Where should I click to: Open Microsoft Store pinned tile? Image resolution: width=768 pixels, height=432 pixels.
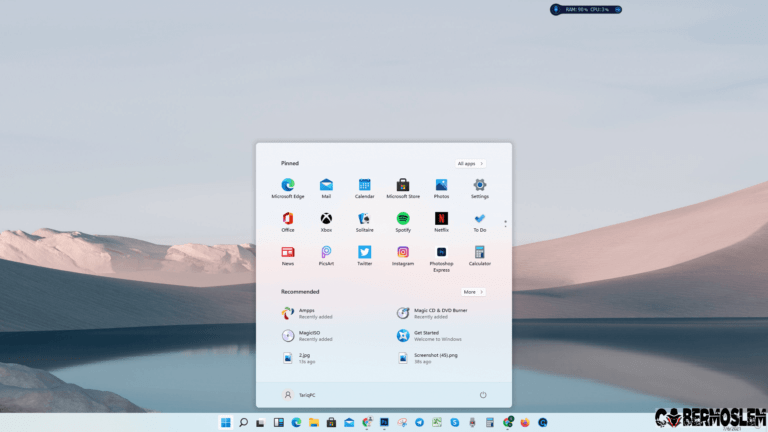(403, 188)
